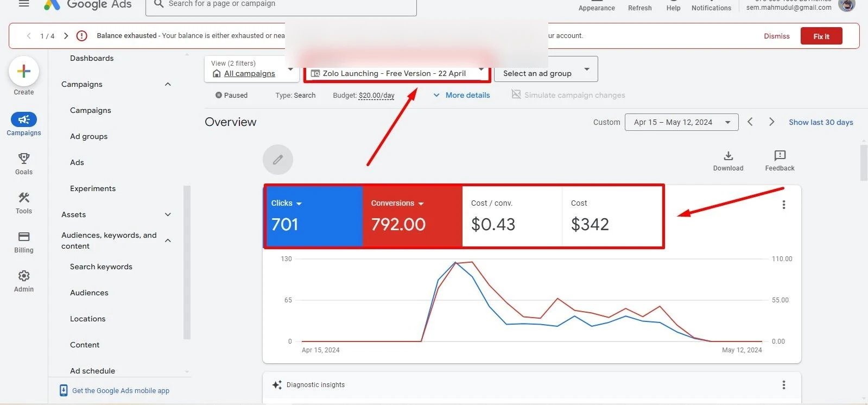Viewport: 868px width, 405px height.
Task: Click the Create plus button
Action: pyautogui.click(x=24, y=71)
